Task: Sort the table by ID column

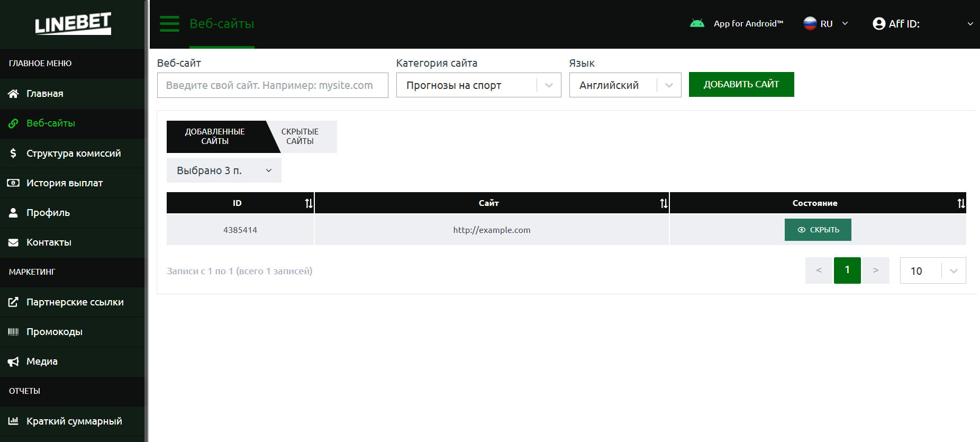Action: (x=309, y=203)
